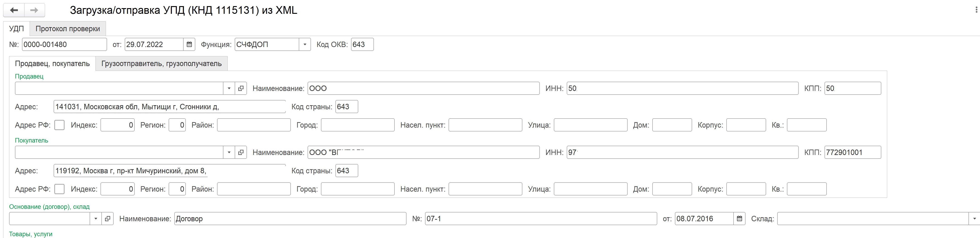Screen dimensions: 980x238
Task: Select the Продавец, покупатель tab
Action: click(53, 64)
